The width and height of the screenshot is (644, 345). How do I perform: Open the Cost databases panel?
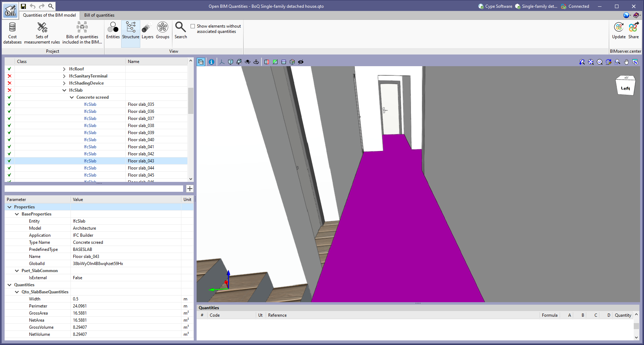(12, 31)
